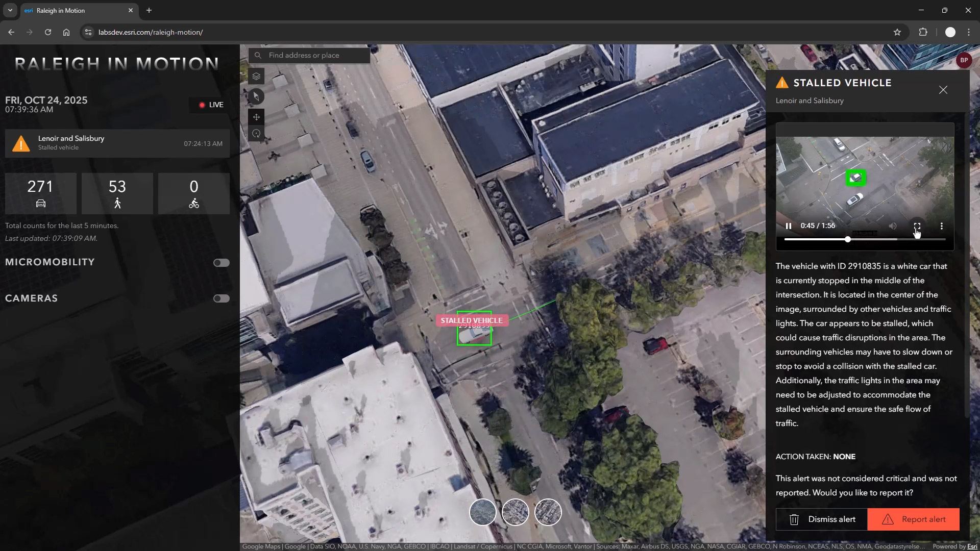Select the Lenoir and Salisbury alert entry
Image resolution: width=980 pixels, height=551 pixels.
coord(117,143)
